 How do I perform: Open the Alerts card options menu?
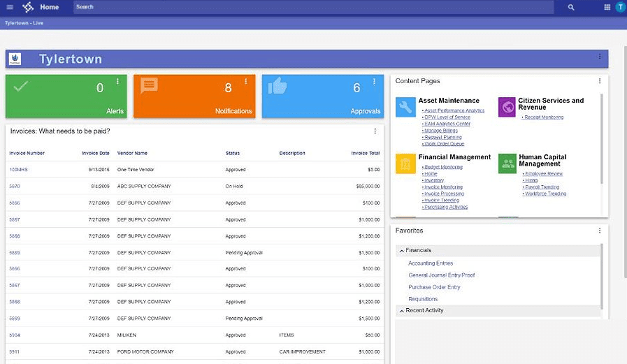(117, 82)
